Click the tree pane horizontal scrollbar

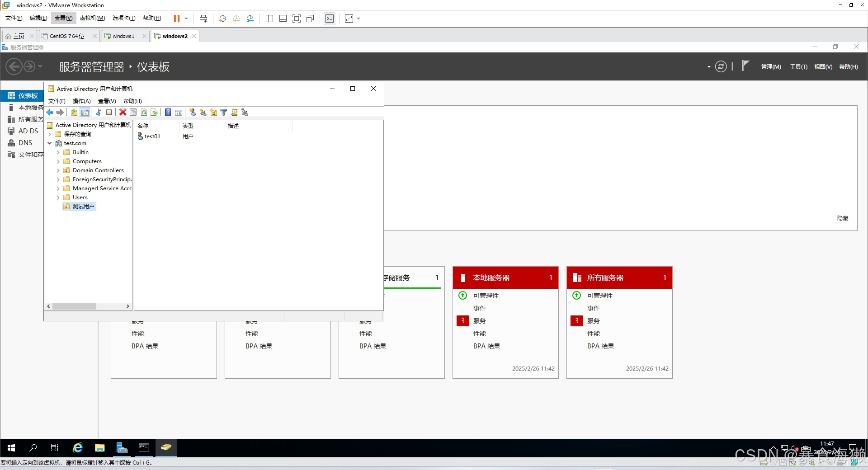tap(74, 306)
